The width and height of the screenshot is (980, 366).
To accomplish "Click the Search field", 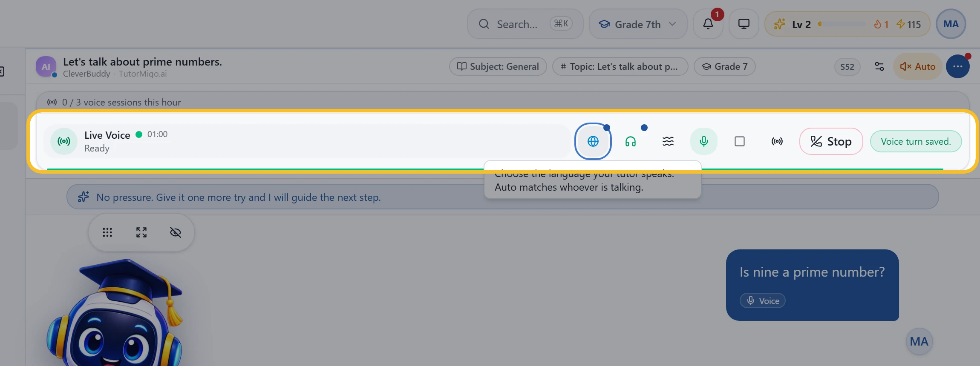I will (x=525, y=24).
